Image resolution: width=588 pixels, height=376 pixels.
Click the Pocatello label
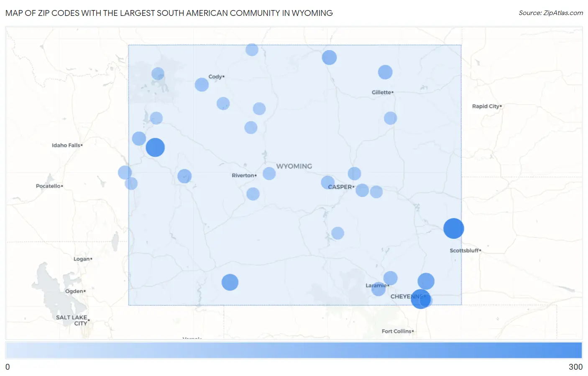coord(49,186)
